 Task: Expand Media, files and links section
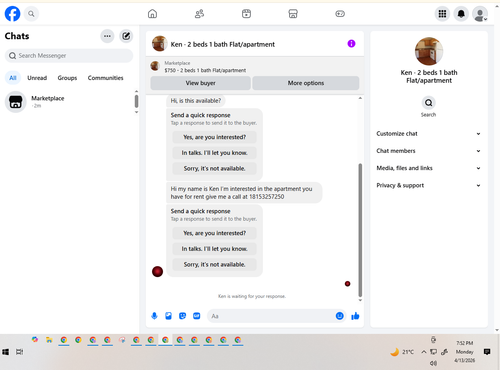429,168
